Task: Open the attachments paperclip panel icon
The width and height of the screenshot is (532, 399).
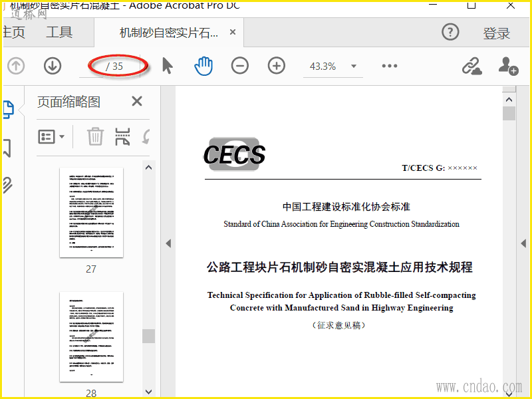Action: pyautogui.click(x=7, y=186)
